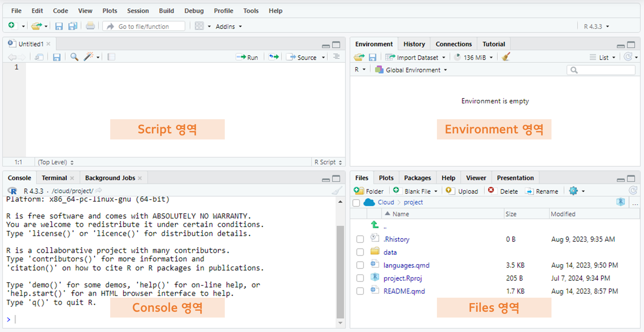Click the document outline icon
Image resolution: width=644 pixels, height=332 pixels.
(336, 57)
